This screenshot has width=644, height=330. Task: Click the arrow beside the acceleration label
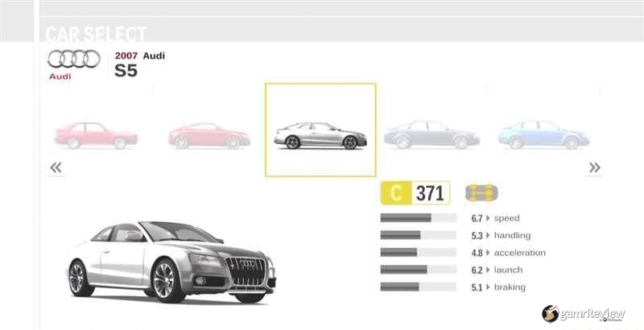coord(488,253)
